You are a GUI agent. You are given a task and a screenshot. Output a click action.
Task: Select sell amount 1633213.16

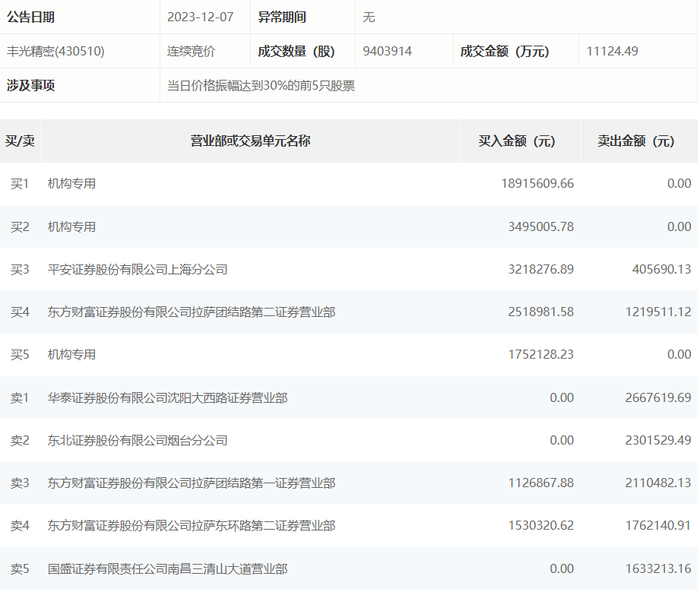click(658, 568)
